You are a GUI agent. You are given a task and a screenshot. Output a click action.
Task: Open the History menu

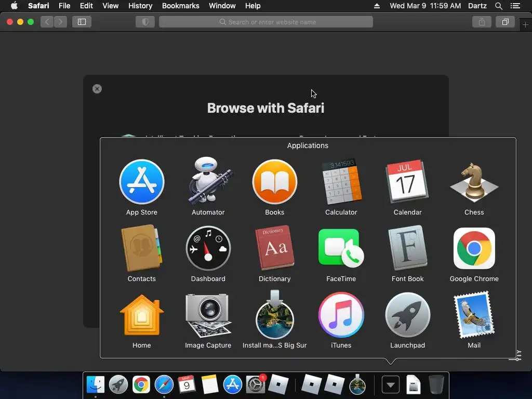(140, 6)
